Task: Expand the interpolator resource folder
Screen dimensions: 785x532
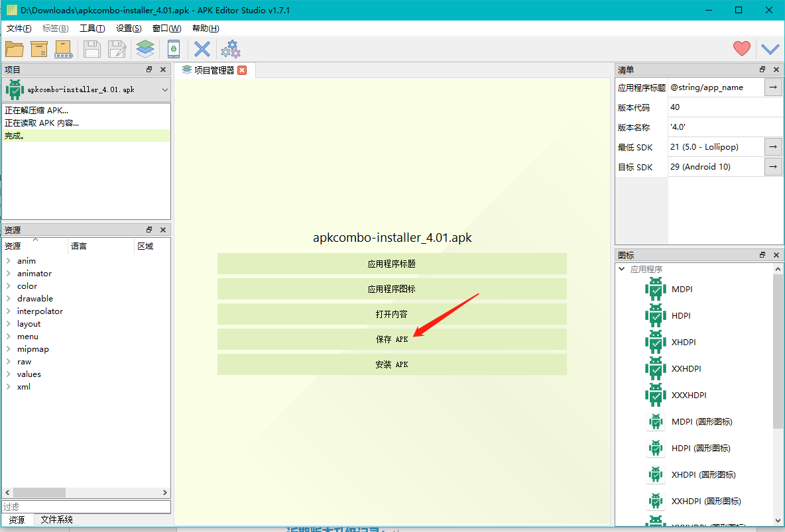Action: [9, 311]
